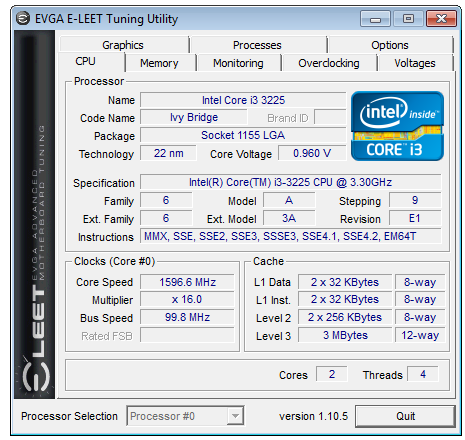Open the Monitoring tab

tap(238, 63)
